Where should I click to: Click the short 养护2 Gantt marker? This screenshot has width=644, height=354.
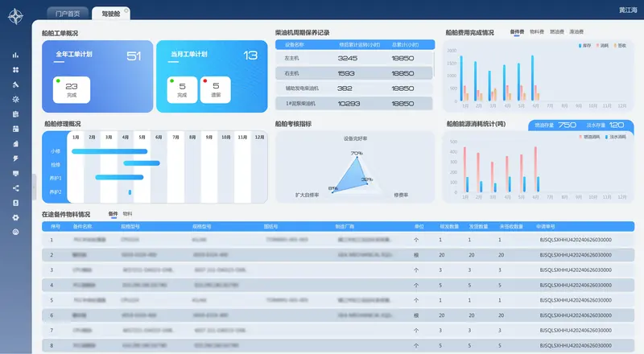[x=130, y=192]
